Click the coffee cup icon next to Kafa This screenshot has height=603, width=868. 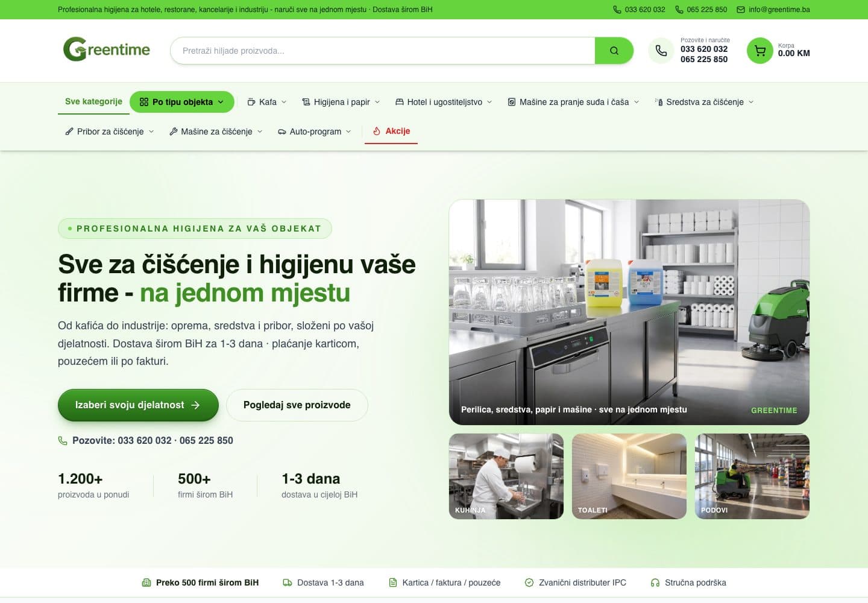coord(251,102)
